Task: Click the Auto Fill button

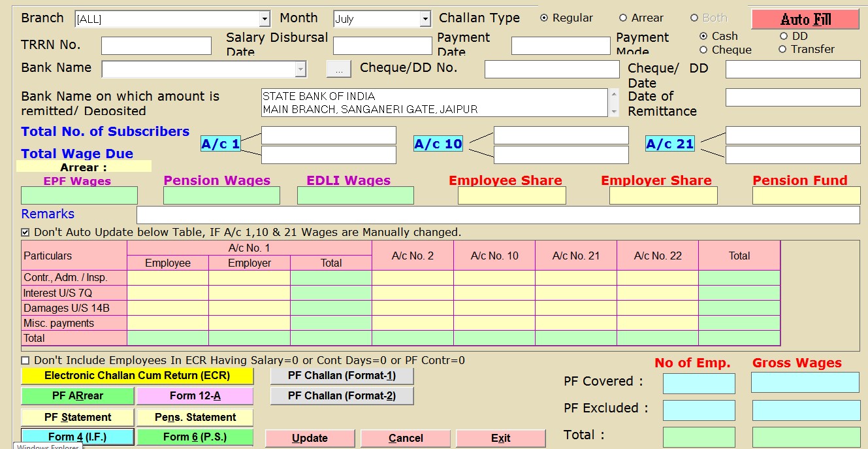Action: coord(805,19)
